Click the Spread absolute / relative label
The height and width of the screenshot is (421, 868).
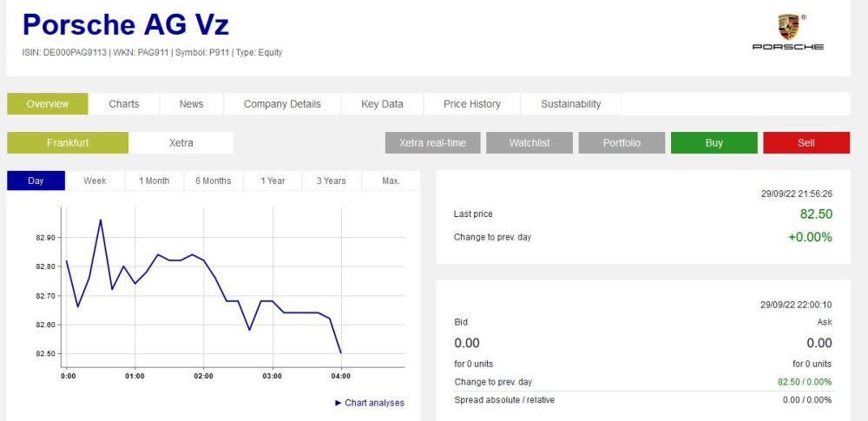[x=504, y=399]
